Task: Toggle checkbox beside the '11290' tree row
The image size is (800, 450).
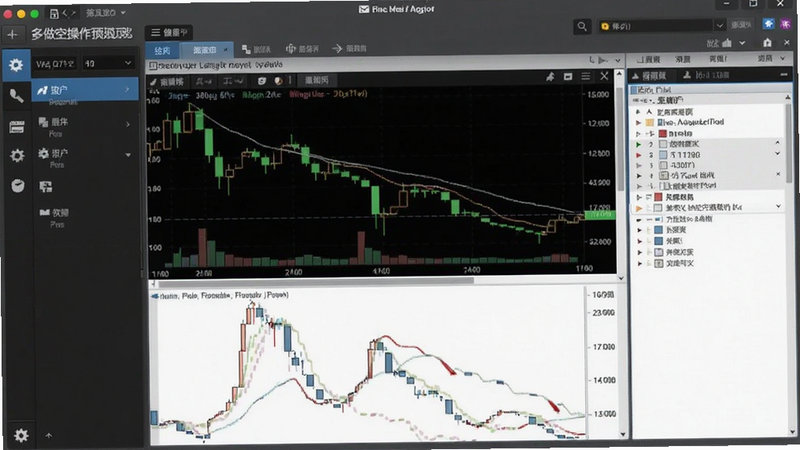Action: [x=663, y=155]
